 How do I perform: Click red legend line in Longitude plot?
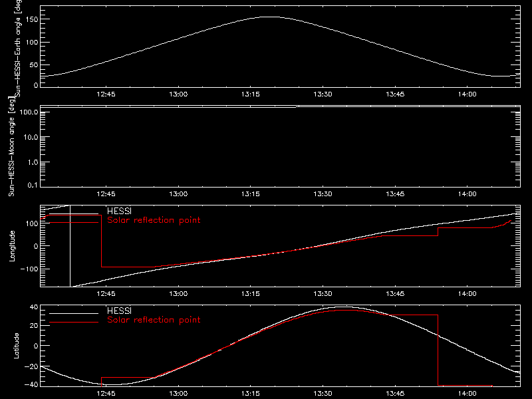point(74,223)
